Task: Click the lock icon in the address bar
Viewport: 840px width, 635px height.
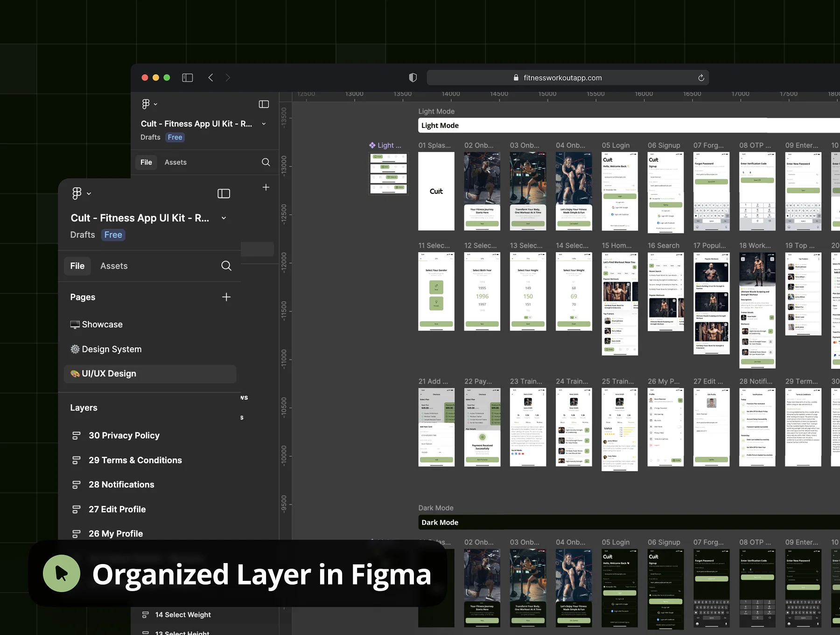Action: 516,78
